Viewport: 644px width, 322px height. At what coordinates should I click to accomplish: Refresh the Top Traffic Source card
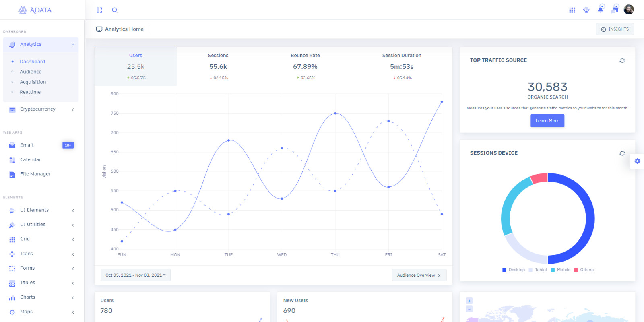coord(622,60)
